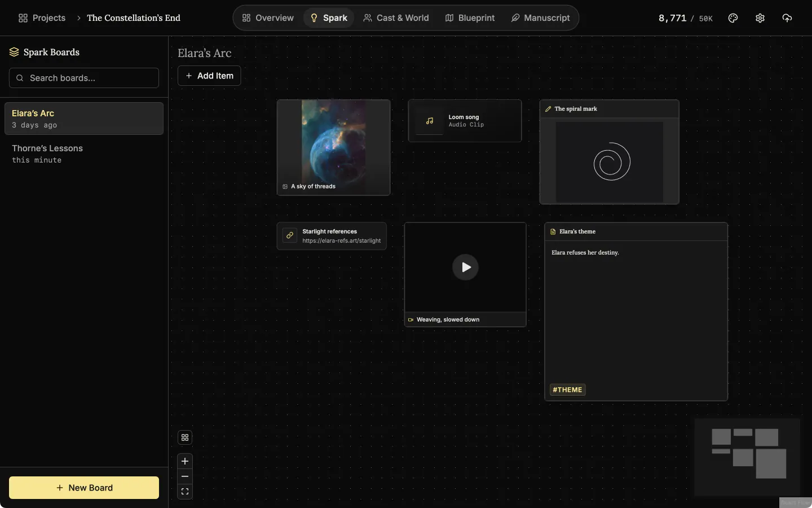Play the Weaving, slowed down video
812x508 pixels.
coord(465,267)
